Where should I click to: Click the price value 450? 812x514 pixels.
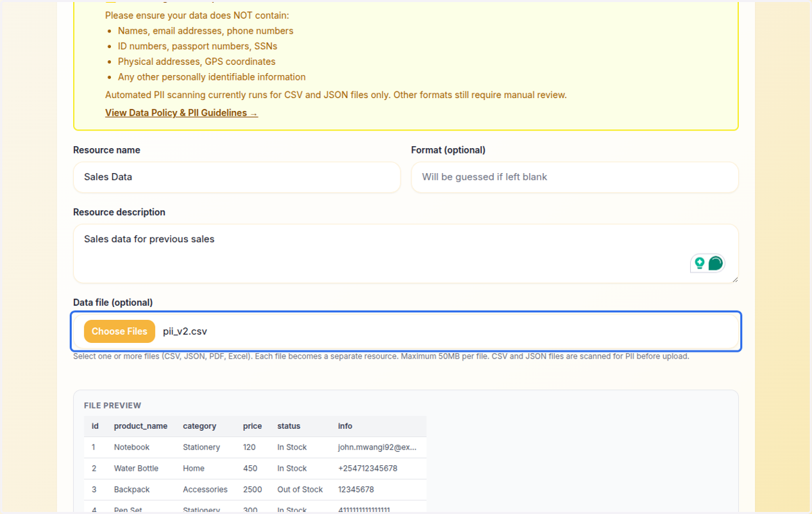[x=250, y=468]
